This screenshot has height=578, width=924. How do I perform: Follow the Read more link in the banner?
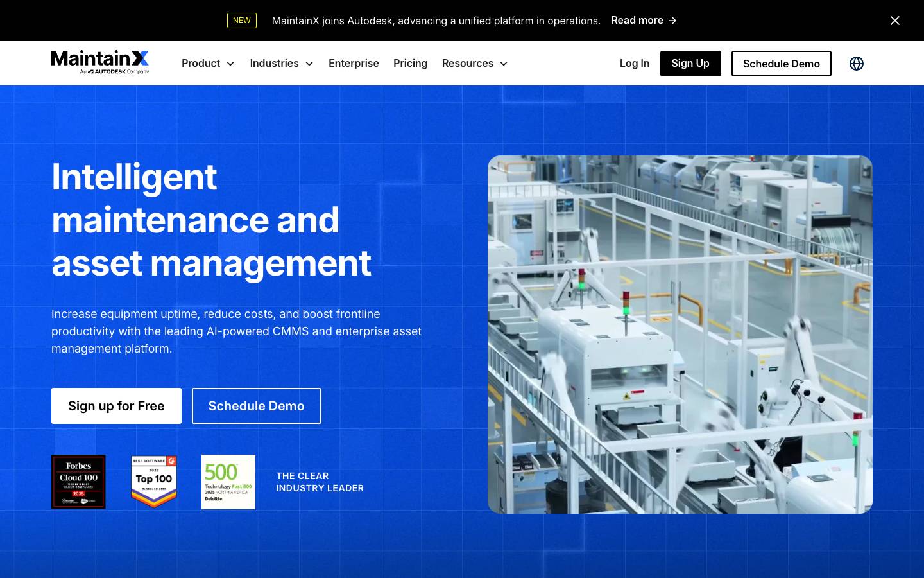pyautogui.click(x=644, y=21)
